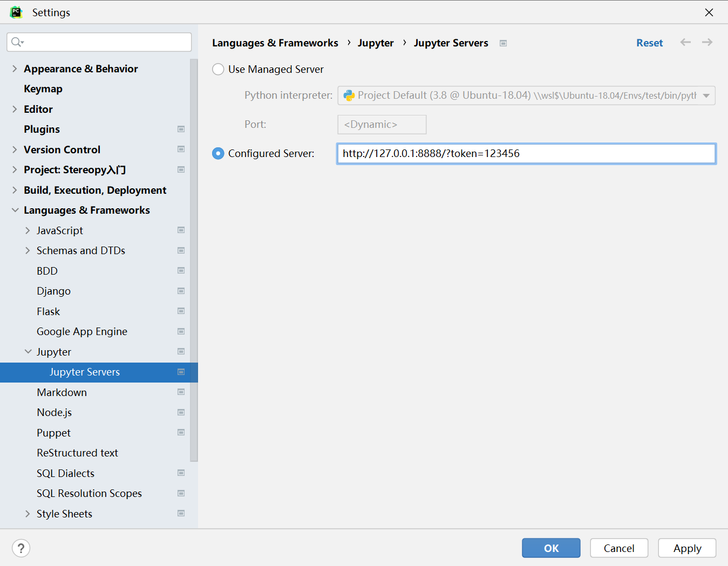Click the project-level icon next to SQL Resolution Scopes
The height and width of the screenshot is (566, 728).
181,493
